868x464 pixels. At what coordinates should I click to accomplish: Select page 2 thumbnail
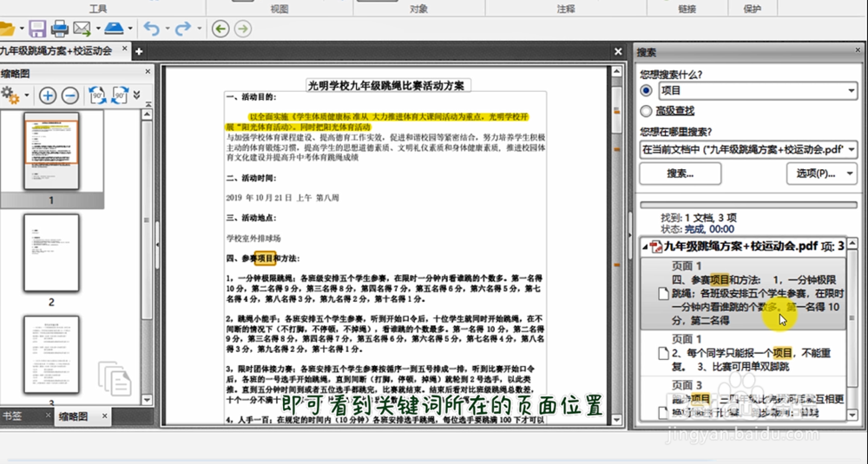[51, 253]
